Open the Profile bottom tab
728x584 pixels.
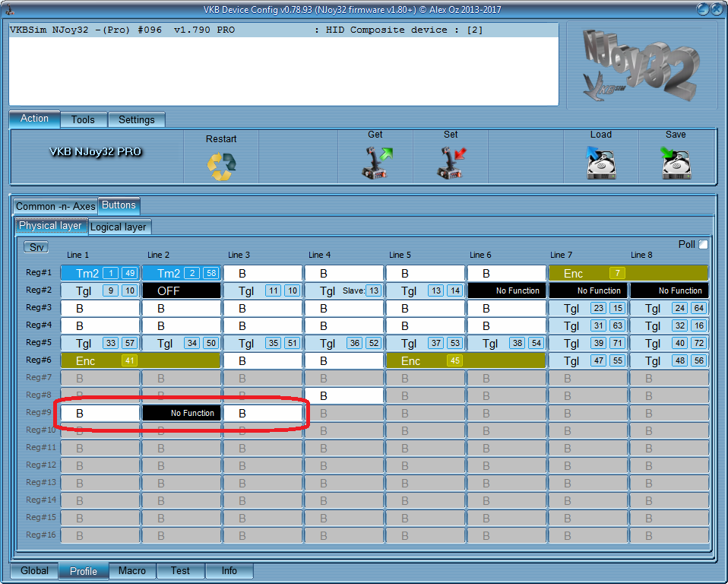point(84,571)
